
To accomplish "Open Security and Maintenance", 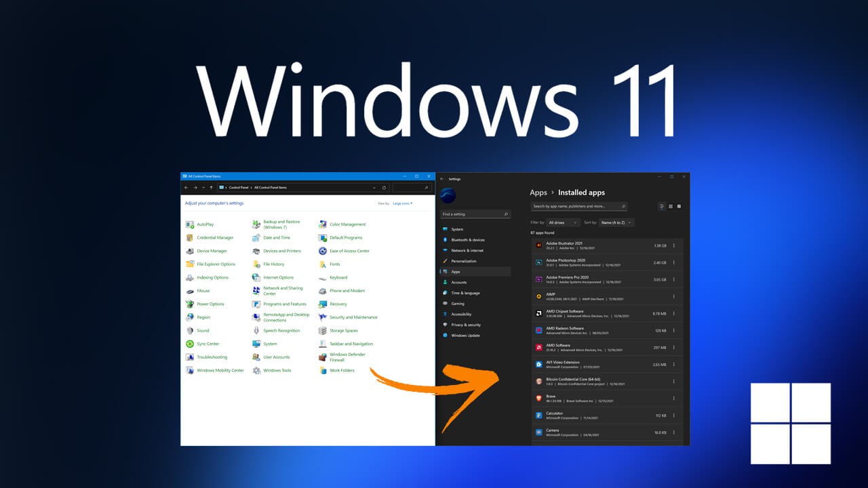I will (349, 317).
